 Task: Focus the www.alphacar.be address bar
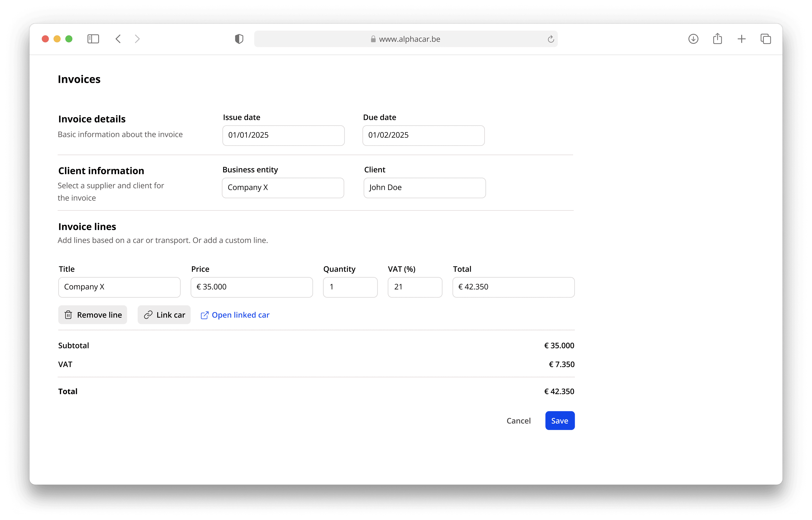[x=406, y=39]
